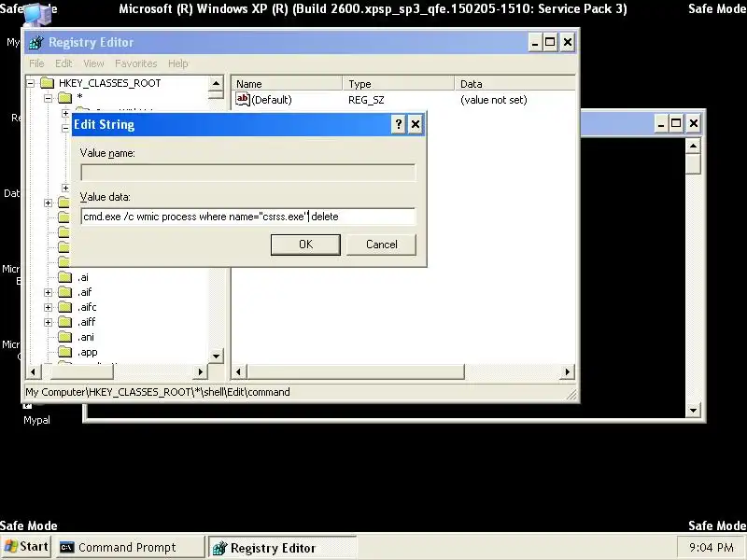Select the .aif folder icon

(64, 292)
